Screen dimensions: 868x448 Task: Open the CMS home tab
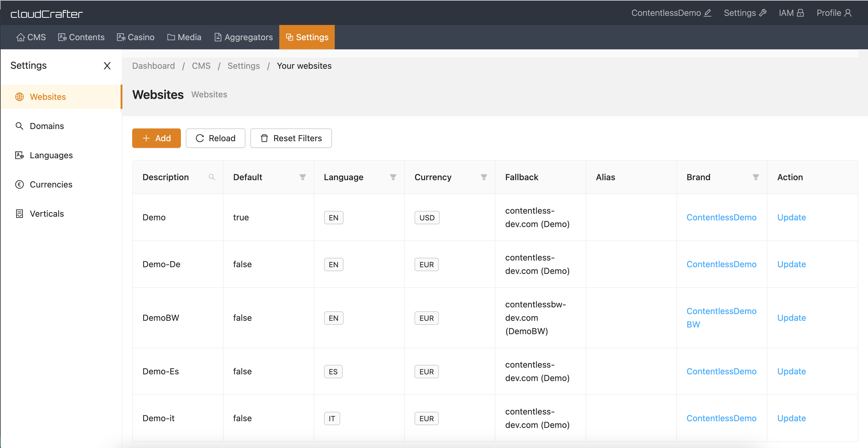pyautogui.click(x=31, y=37)
